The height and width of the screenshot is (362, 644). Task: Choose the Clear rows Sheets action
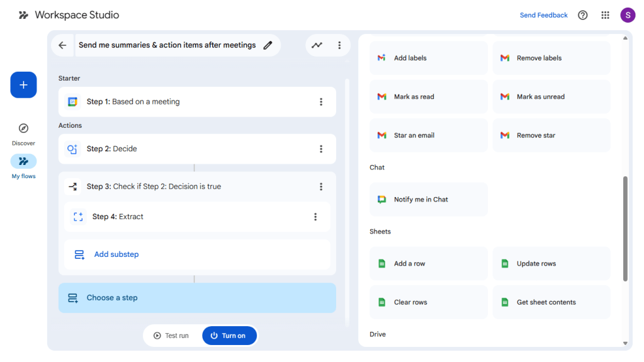click(x=428, y=302)
